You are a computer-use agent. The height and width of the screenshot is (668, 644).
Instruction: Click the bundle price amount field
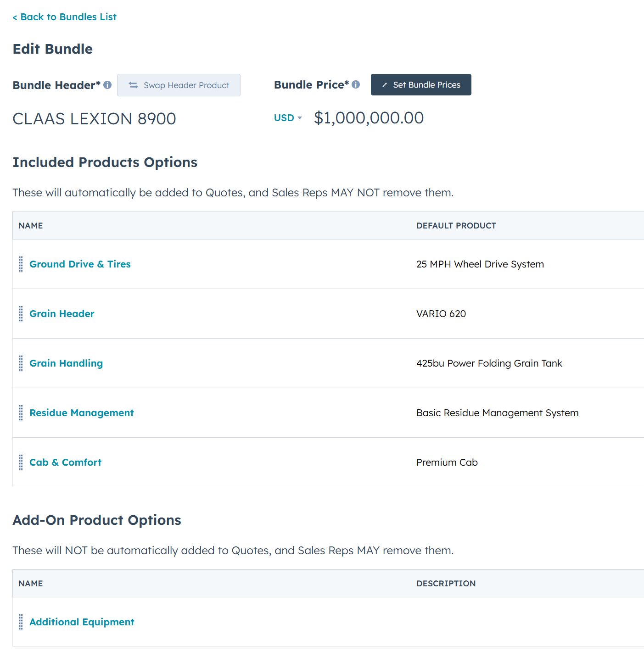(369, 118)
